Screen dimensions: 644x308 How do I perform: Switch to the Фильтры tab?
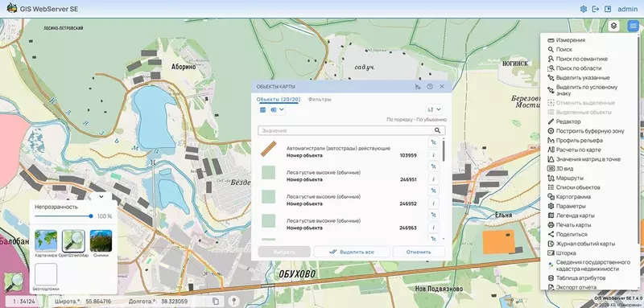[320, 99]
